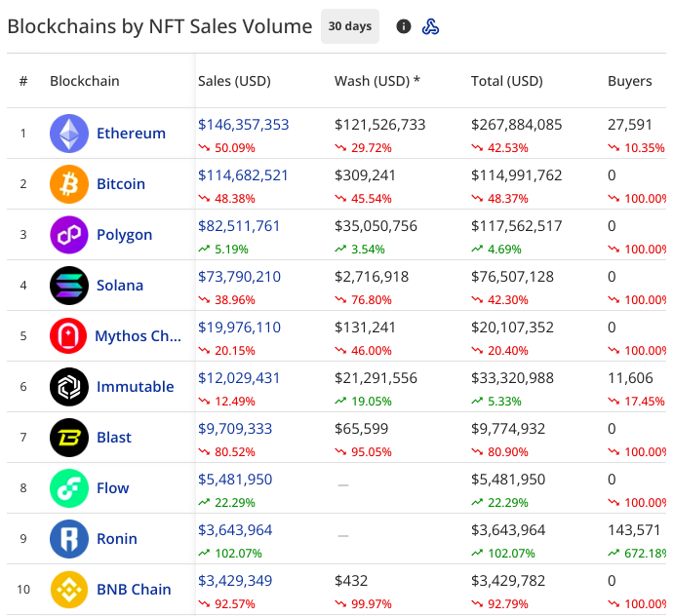Sort by Wash (USD) column header
The height and width of the screenshot is (616, 673).
click(x=376, y=81)
